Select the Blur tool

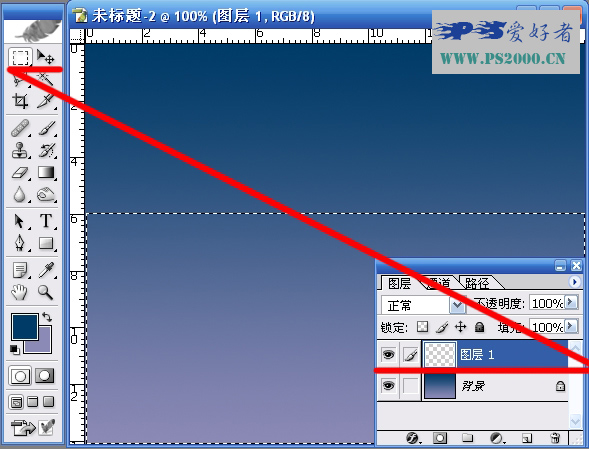point(20,194)
